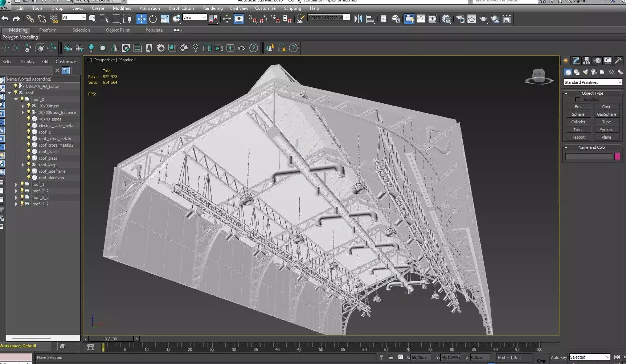The width and height of the screenshot is (626, 364).
Task: Select the Move tool in toolbar
Action: [141, 19]
